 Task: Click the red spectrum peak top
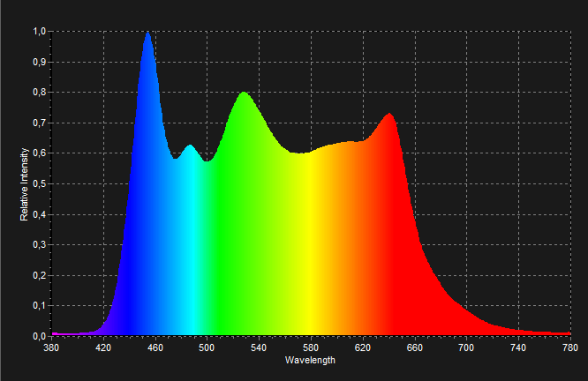coord(389,114)
